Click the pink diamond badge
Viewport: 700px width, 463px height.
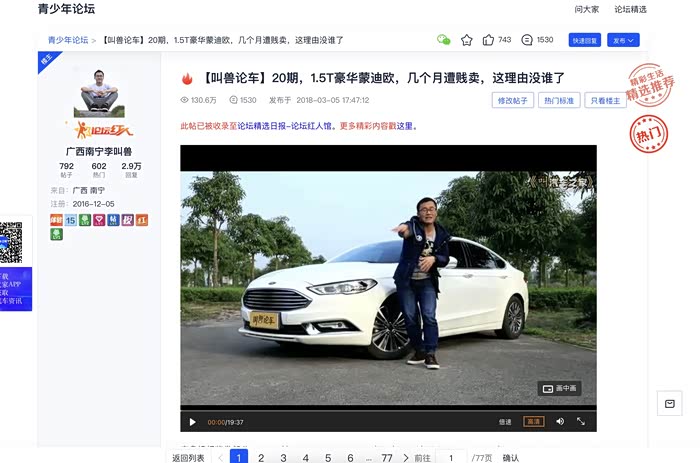[x=99, y=220]
